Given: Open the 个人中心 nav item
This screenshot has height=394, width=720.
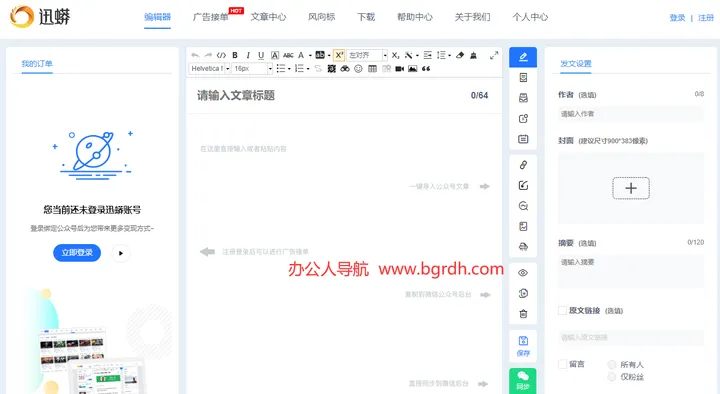Looking at the screenshot, I should (x=530, y=17).
